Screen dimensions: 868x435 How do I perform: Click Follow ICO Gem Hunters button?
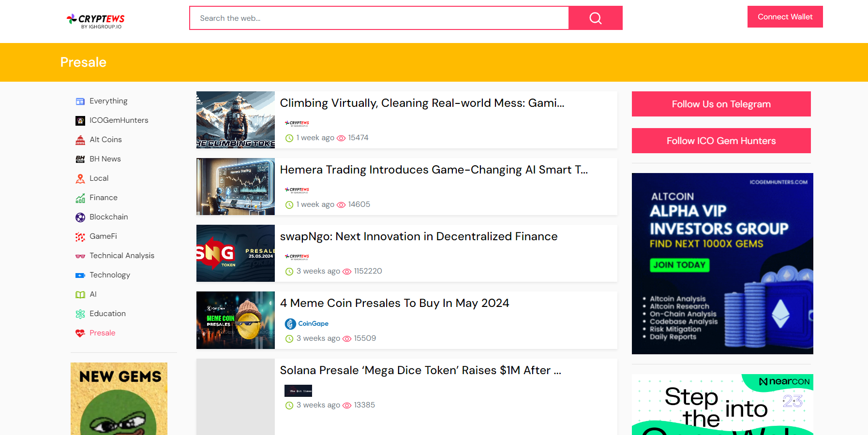pos(721,141)
